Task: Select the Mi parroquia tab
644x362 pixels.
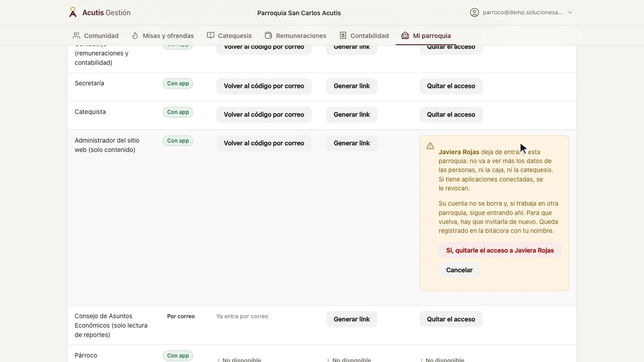Action: 426,35
